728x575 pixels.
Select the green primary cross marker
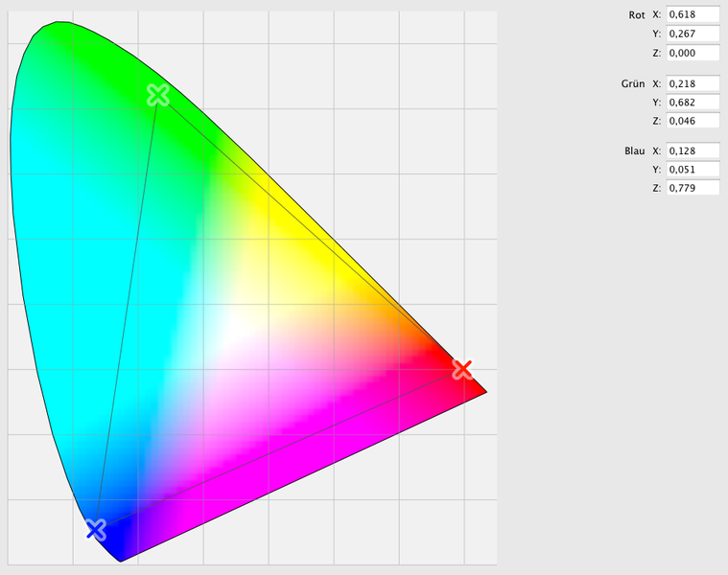[x=158, y=95]
